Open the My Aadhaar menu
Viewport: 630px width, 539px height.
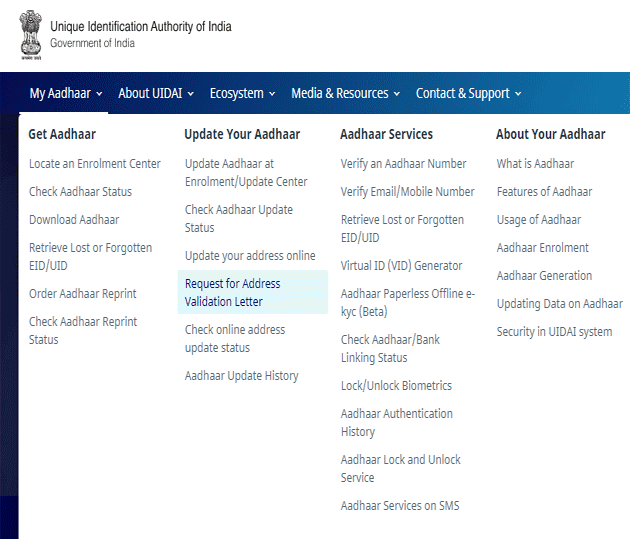[66, 93]
